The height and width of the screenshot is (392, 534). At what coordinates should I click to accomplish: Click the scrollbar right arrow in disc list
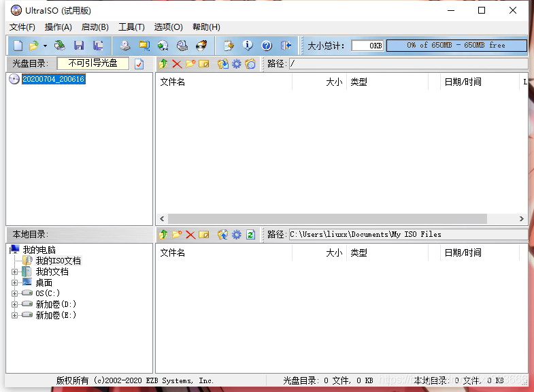pyautogui.click(x=521, y=218)
